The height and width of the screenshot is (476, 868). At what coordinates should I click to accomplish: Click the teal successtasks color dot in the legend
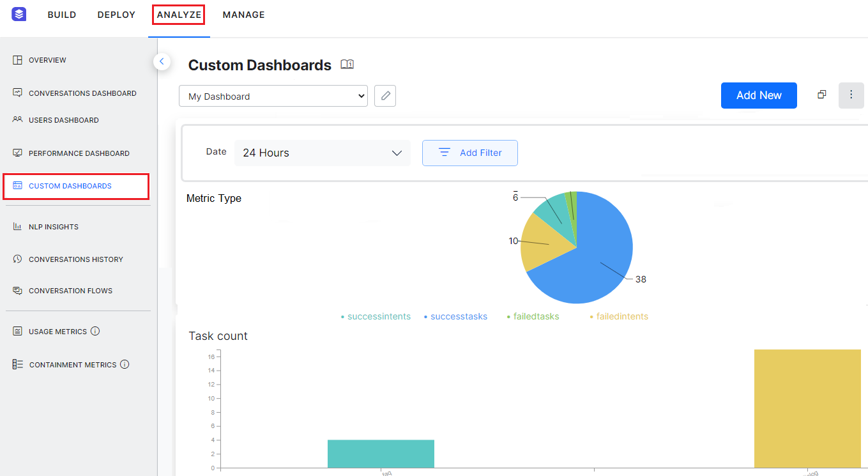(x=427, y=316)
